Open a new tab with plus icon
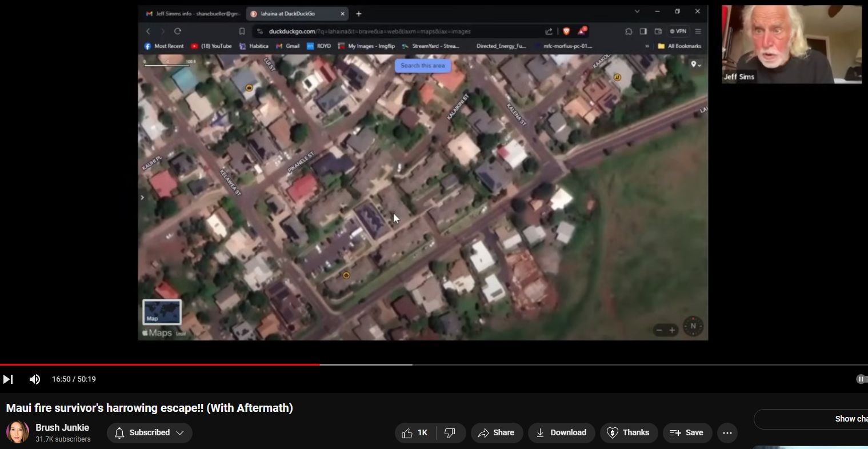Viewport: 868px width, 449px height. pyautogui.click(x=359, y=13)
